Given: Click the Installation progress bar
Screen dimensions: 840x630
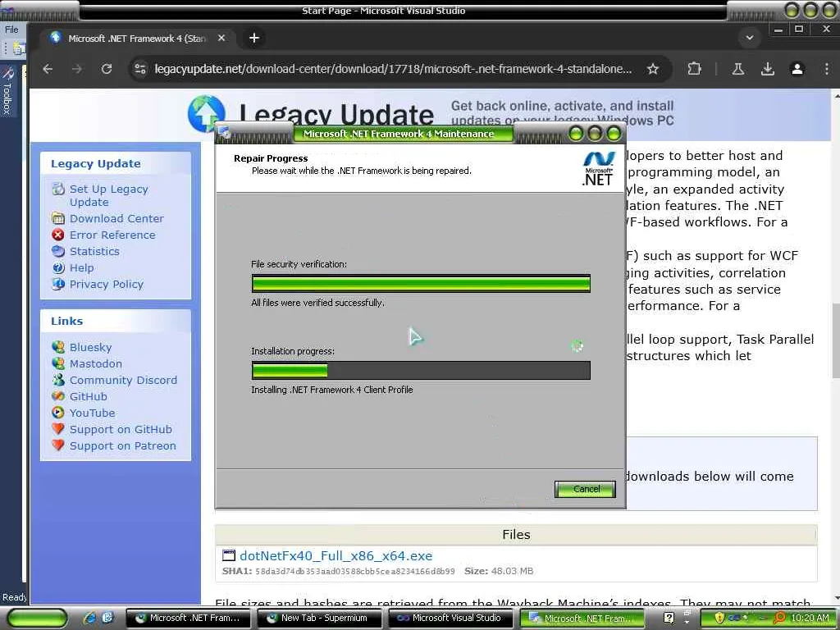Looking at the screenshot, I should pyautogui.click(x=421, y=370).
